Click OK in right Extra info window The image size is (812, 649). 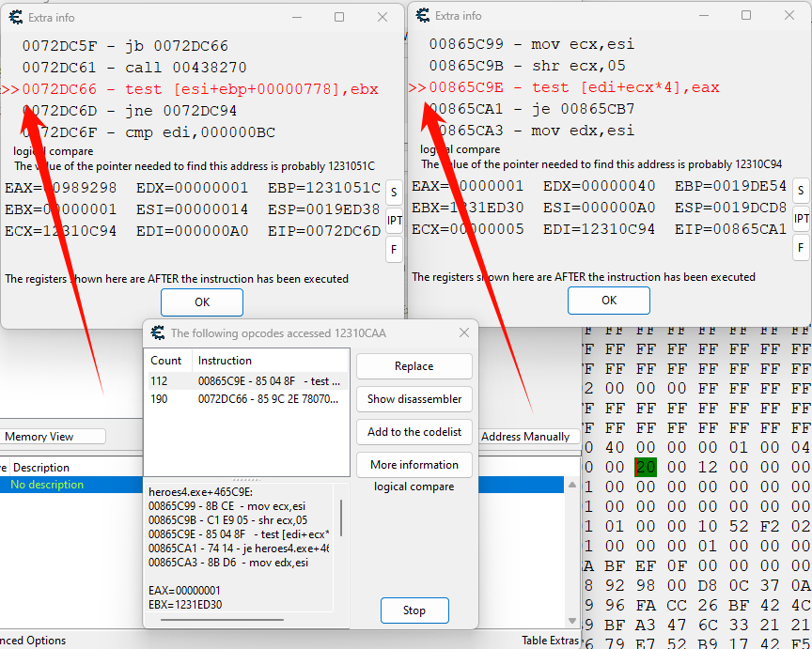click(x=608, y=301)
